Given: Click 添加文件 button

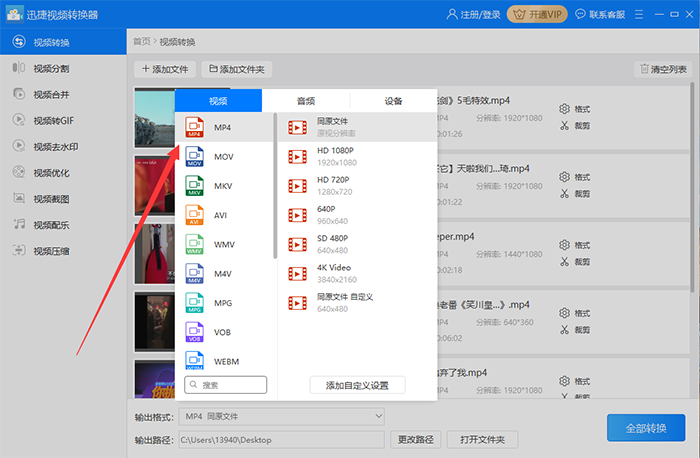Looking at the screenshot, I should point(165,69).
